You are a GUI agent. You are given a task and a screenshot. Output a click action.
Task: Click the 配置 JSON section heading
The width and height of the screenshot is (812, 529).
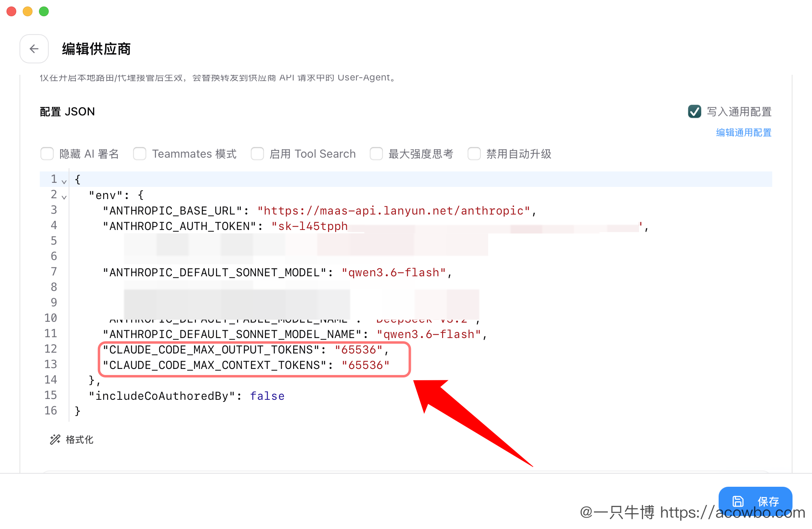click(x=67, y=111)
